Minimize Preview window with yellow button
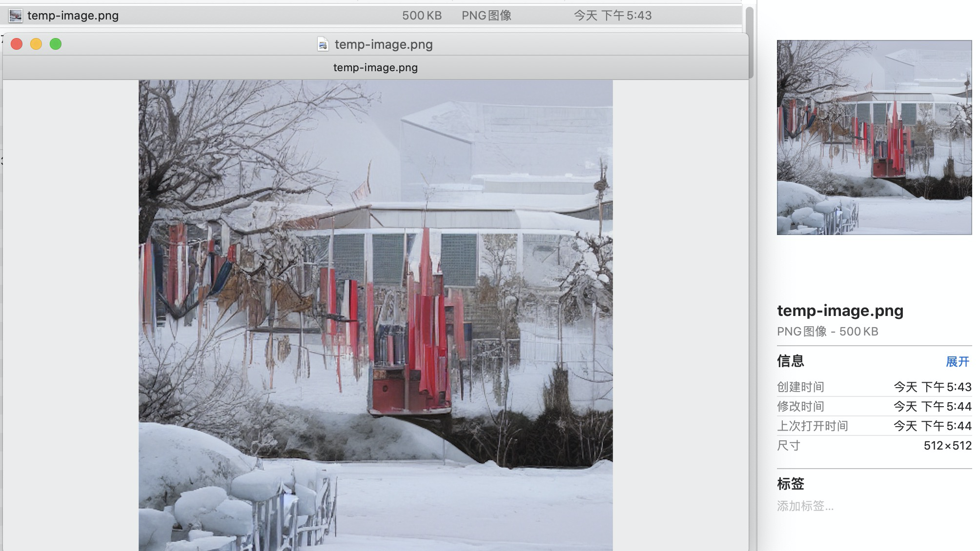Screen dimensions: 980x551 [36, 44]
